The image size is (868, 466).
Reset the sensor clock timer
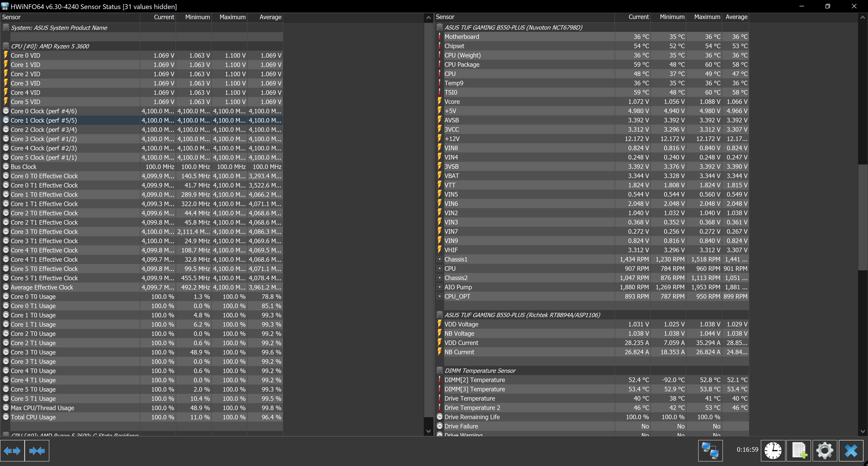tap(773, 450)
